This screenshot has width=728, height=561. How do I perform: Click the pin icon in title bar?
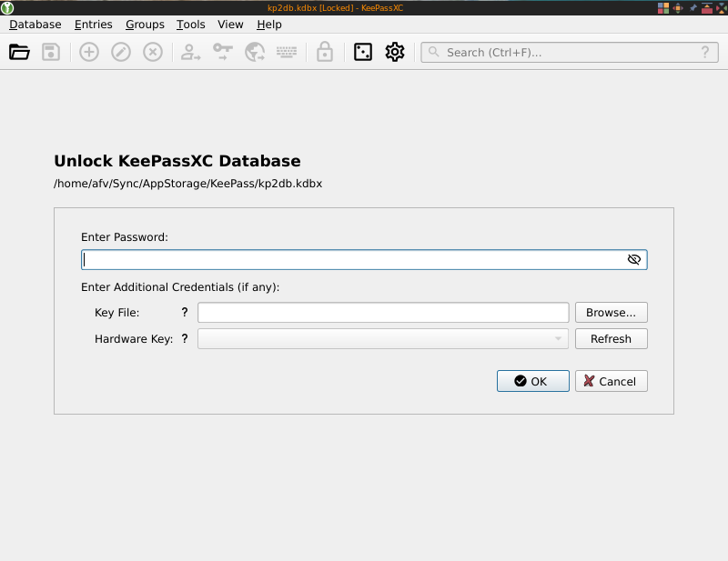[x=693, y=8]
